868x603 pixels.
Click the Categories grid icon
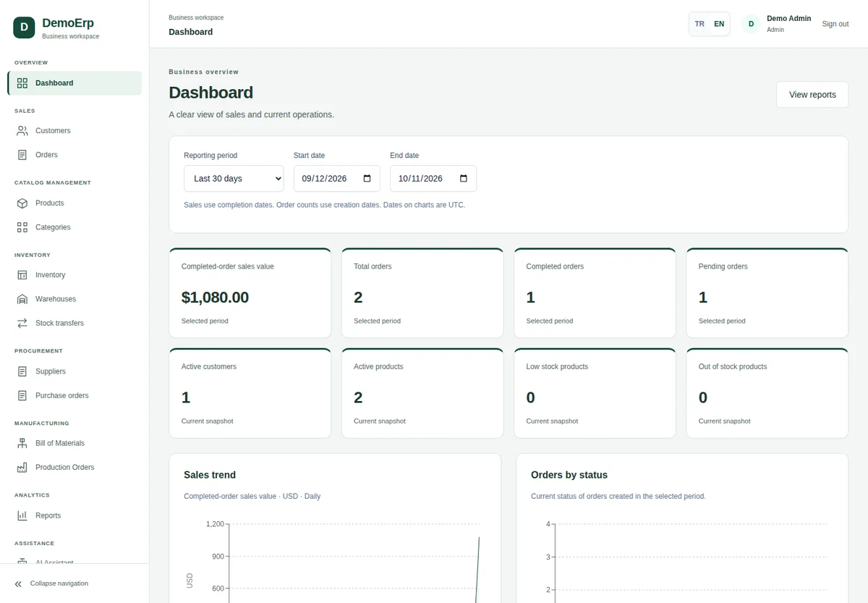click(22, 227)
